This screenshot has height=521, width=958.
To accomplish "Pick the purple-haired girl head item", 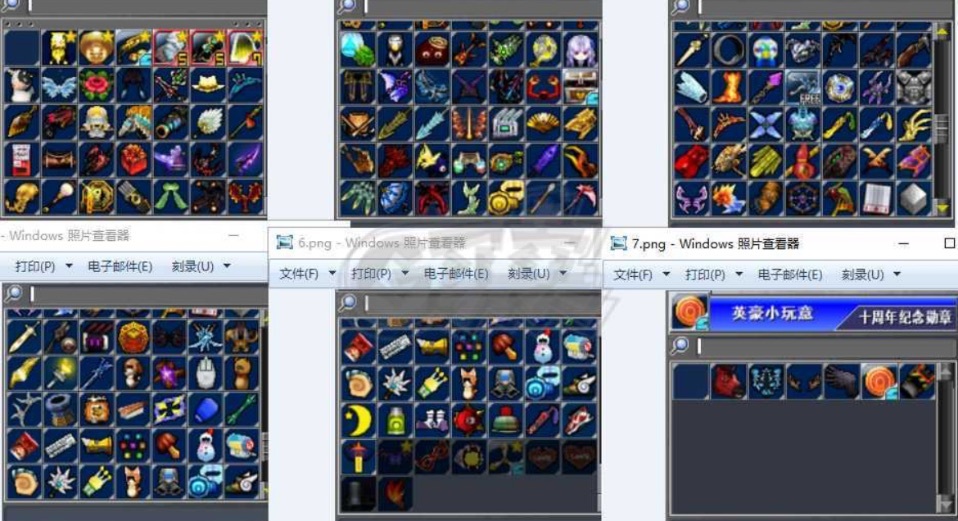I will tap(580, 51).
